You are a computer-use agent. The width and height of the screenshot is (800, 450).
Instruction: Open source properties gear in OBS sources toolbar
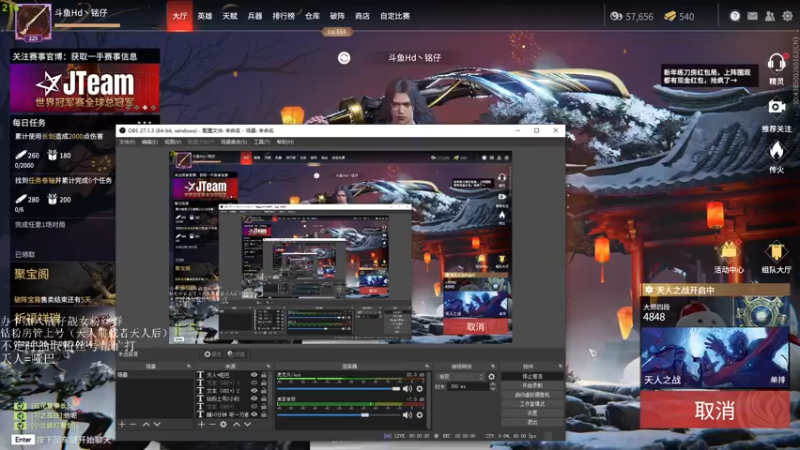[223, 424]
